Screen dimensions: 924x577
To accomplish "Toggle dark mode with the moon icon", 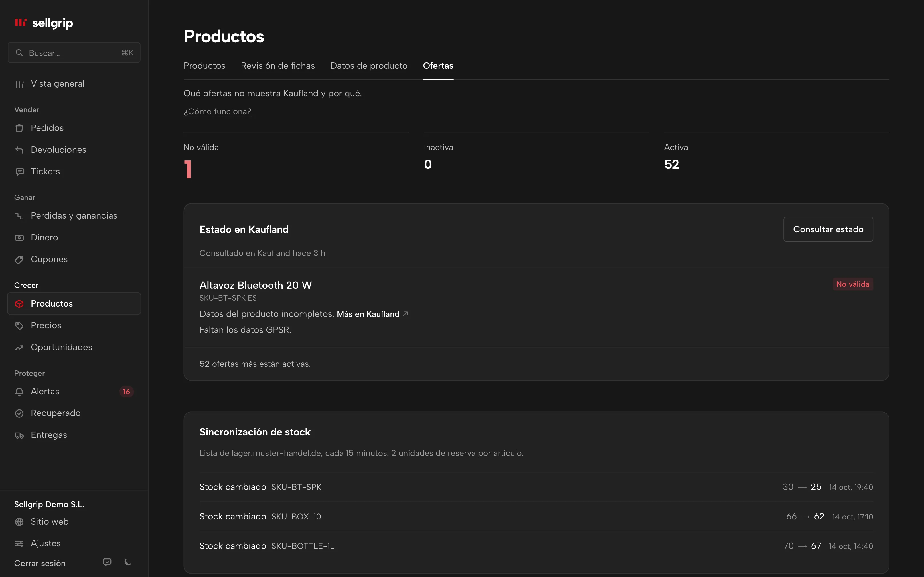I will click(x=128, y=562).
